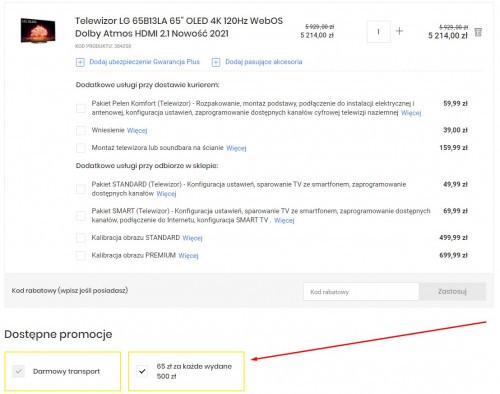This screenshot has width=500, height=394.
Task: Click the Dodatkowe usługi przy dostawie kurierem heading
Action: (147, 85)
